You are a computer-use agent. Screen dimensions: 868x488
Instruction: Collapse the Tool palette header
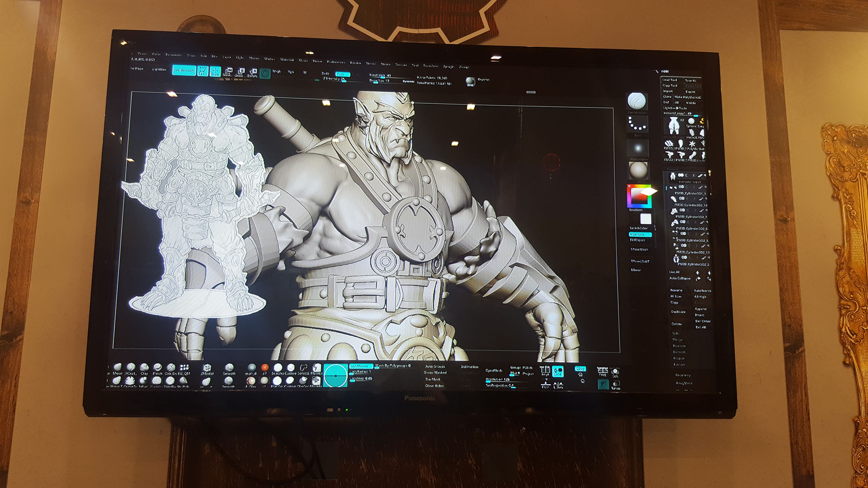click(665, 71)
